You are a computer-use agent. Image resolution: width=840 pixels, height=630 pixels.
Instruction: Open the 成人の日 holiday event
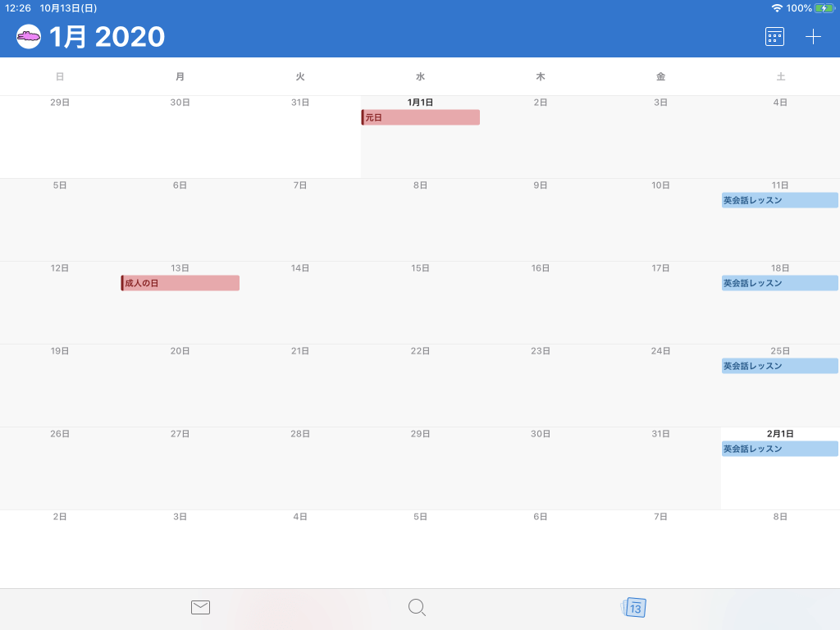pyautogui.click(x=180, y=283)
